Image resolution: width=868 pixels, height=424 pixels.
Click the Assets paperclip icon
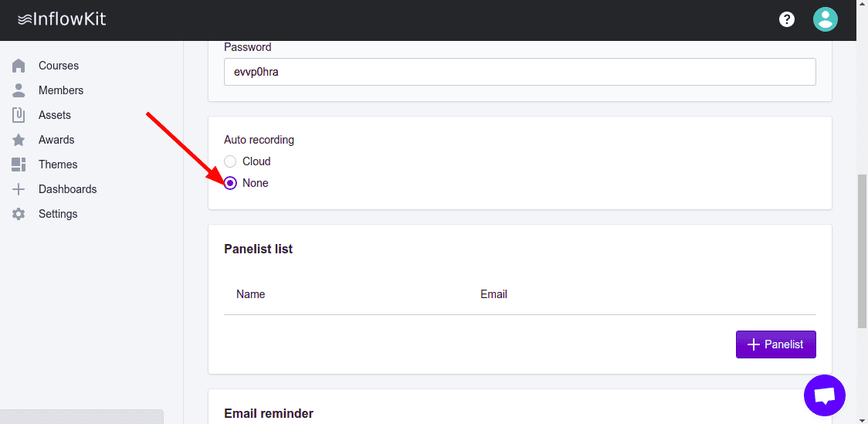19,115
